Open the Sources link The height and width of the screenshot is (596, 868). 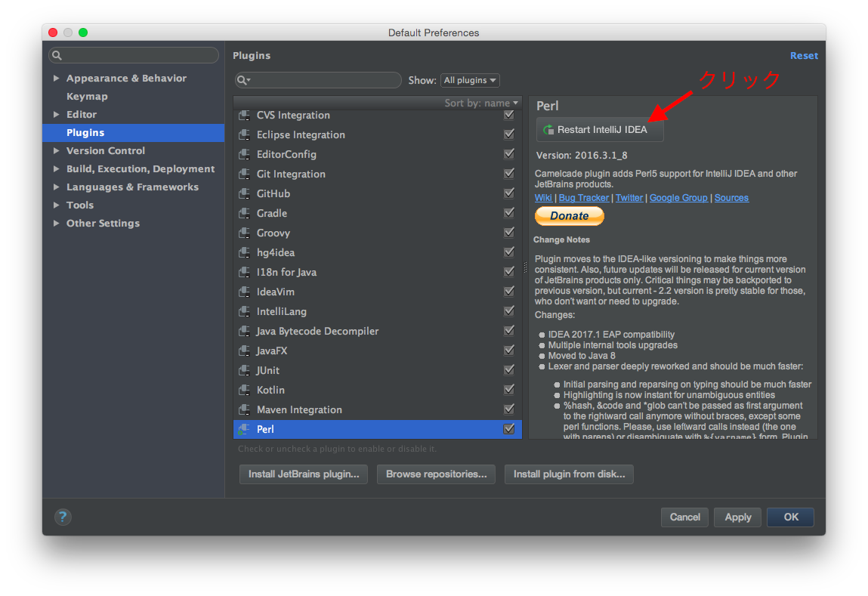coord(731,198)
